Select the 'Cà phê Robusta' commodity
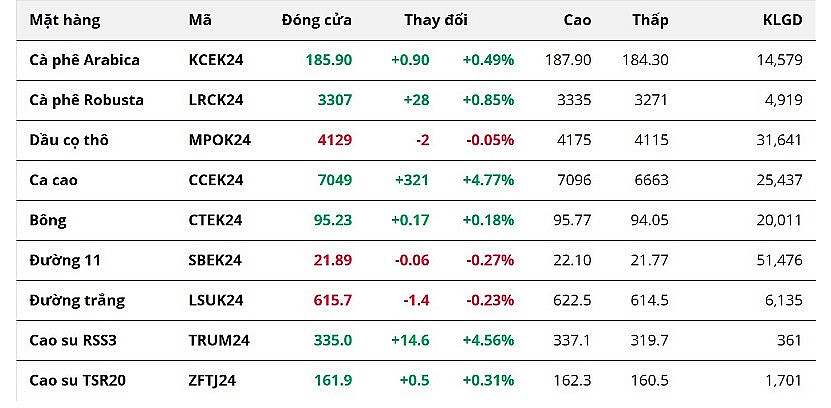This screenshot has width=831, height=408. 86,100
